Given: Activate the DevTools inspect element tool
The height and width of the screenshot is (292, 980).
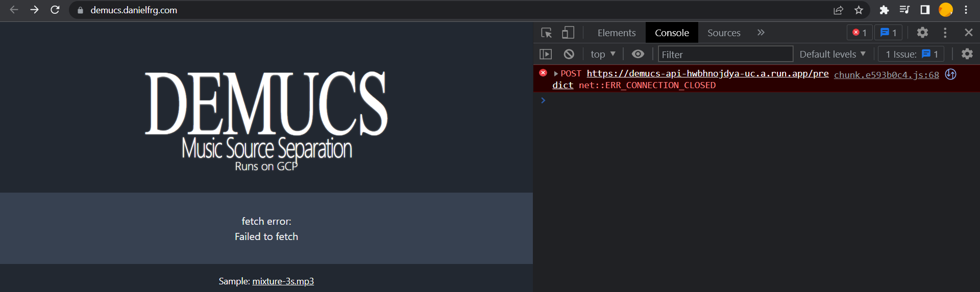Looking at the screenshot, I should [546, 33].
